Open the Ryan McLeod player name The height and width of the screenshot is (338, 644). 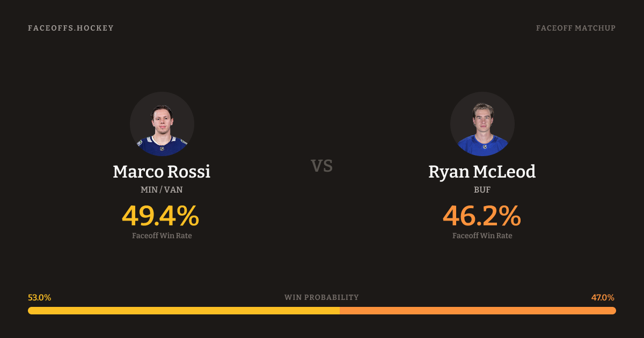point(482,172)
